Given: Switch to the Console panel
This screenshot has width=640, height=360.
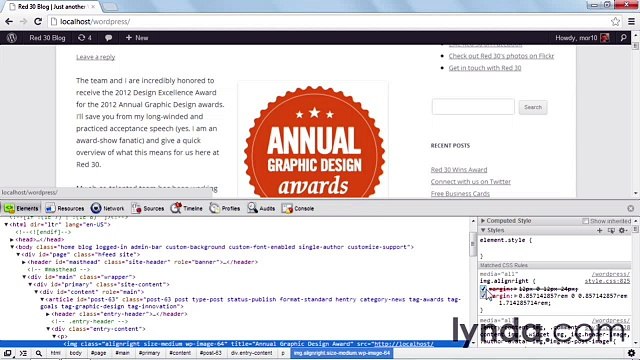Looking at the screenshot, I should [x=298, y=208].
